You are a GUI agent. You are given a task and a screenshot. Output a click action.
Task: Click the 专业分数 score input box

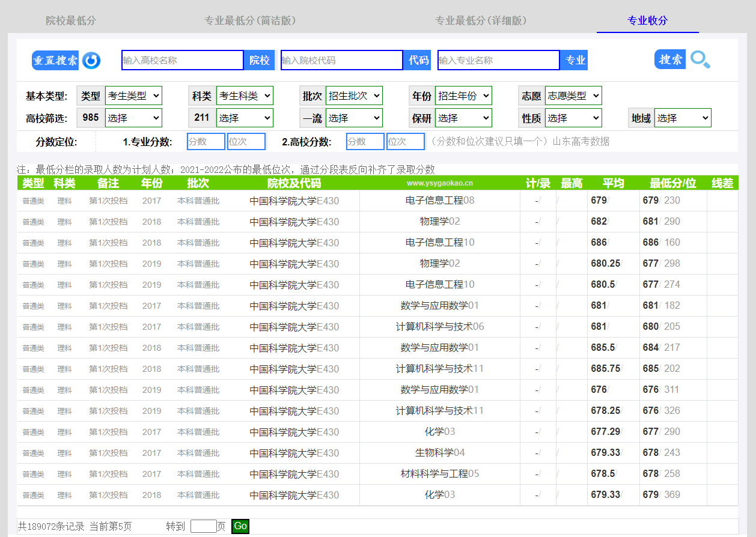tap(206, 142)
